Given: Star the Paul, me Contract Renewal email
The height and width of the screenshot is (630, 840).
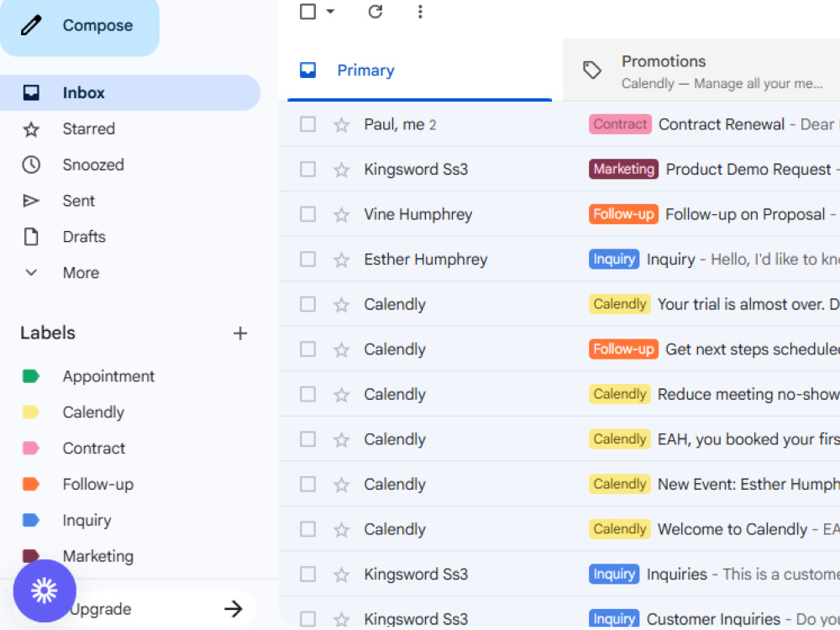Looking at the screenshot, I should (341, 125).
